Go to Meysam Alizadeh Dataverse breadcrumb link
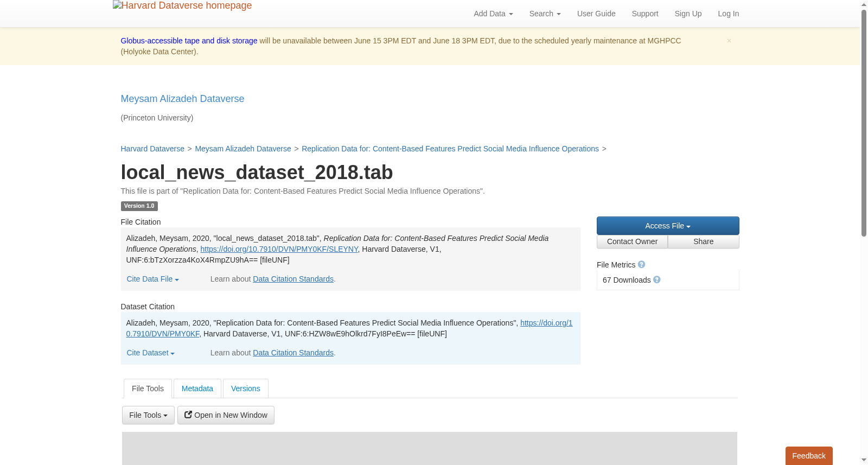Viewport: 868px width, 465px height. click(243, 149)
